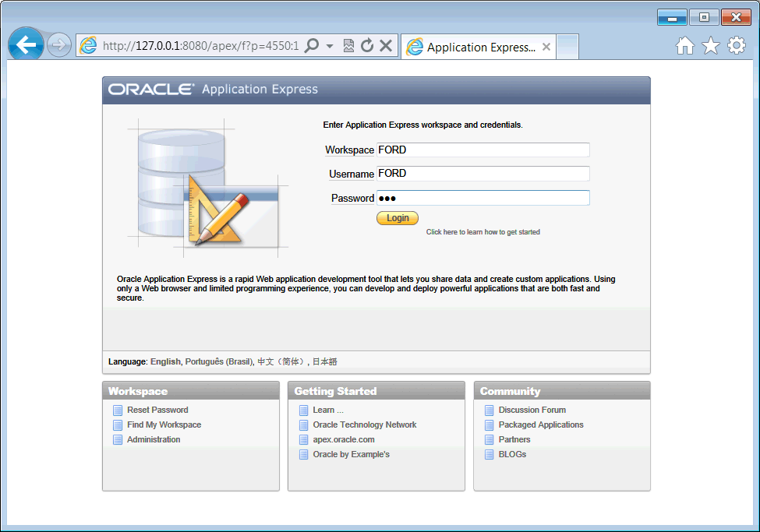Click the Internet Explorer page icon in address bar
Image resolution: width=760 pixels, height=532 pixels.
pos(88,45)
